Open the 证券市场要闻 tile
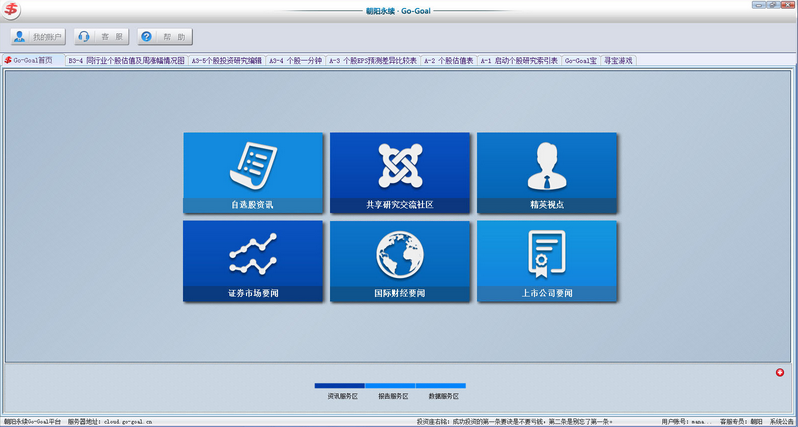This screenshot has width=798, height=427. (x=253, y=261)
